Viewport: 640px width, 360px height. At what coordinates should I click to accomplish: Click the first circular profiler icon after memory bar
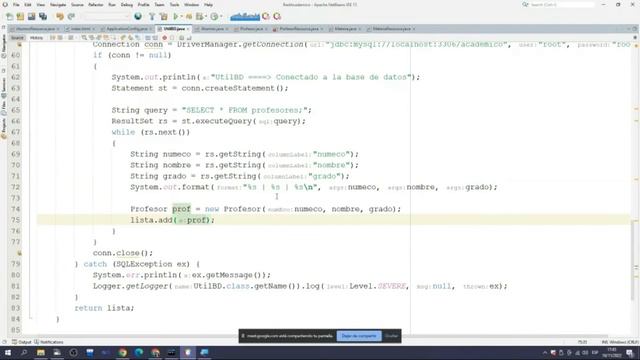point(266,16)
